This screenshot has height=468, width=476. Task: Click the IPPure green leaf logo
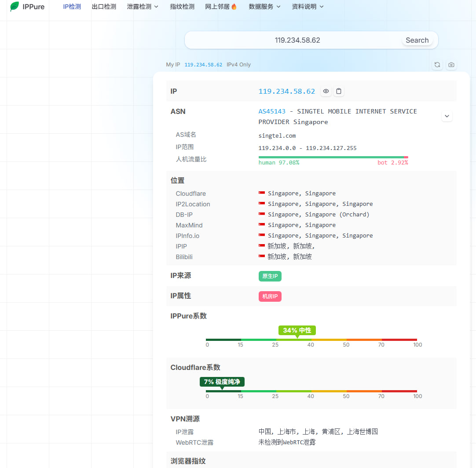tap(15, 7)
